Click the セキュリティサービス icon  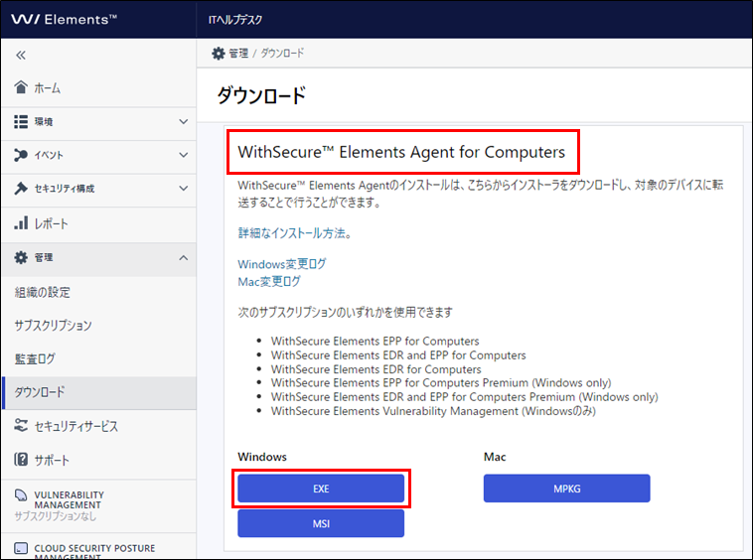[21, 426]
